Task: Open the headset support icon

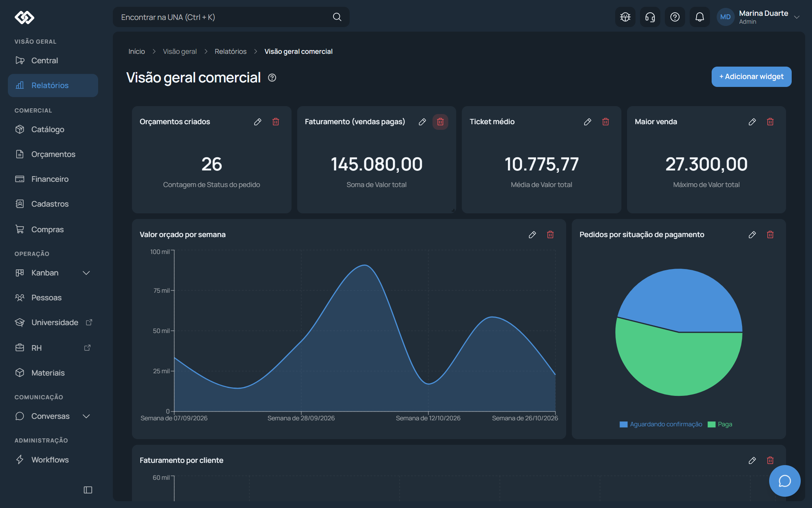Action: 650,17
